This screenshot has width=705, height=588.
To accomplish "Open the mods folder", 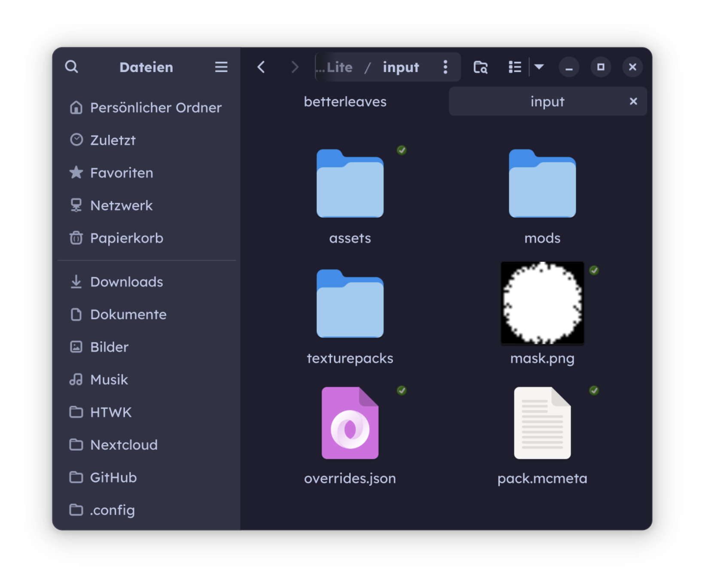I will [542, 184].
